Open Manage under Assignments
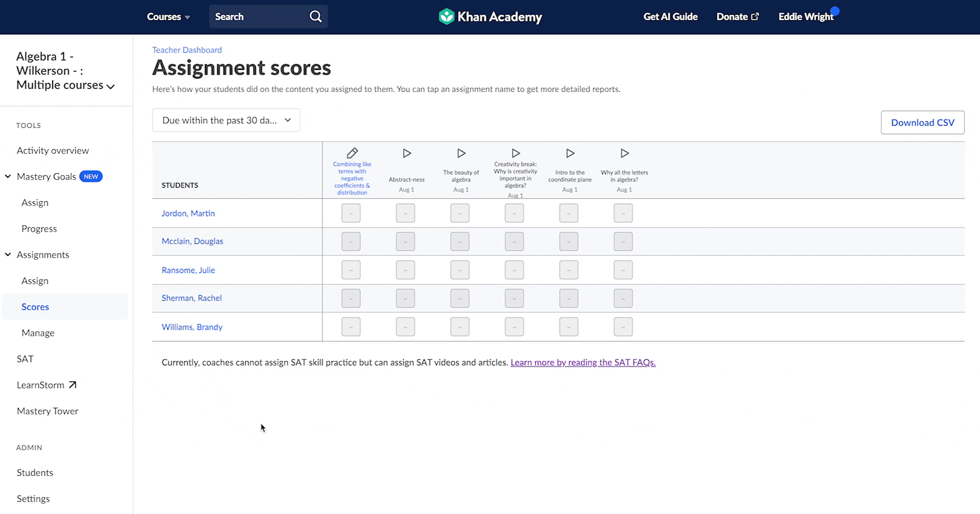The height and width of the screenshot is (514, 980). coord(38,333)
